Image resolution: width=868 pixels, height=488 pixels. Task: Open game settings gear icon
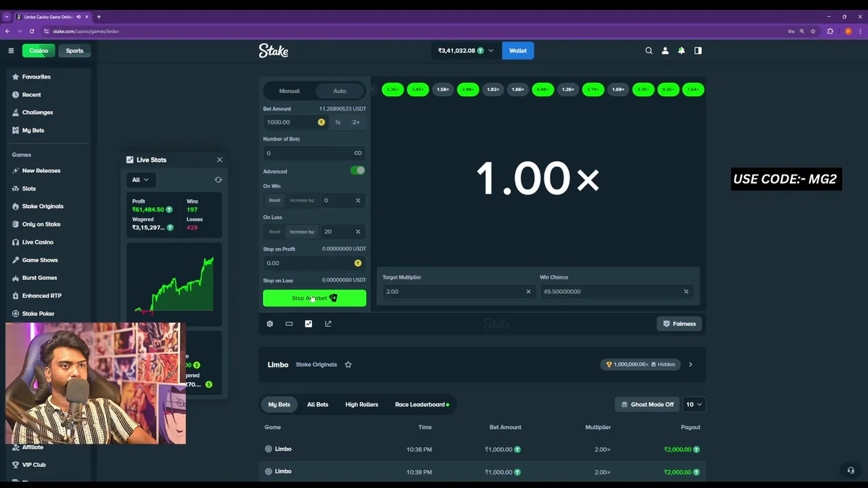(x=270, y=324)
